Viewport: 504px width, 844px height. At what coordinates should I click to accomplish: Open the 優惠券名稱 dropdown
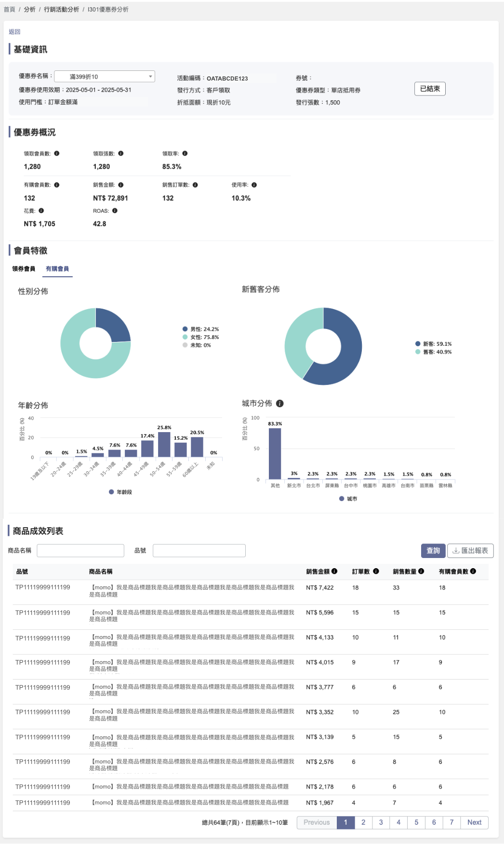tap(105, 77)
